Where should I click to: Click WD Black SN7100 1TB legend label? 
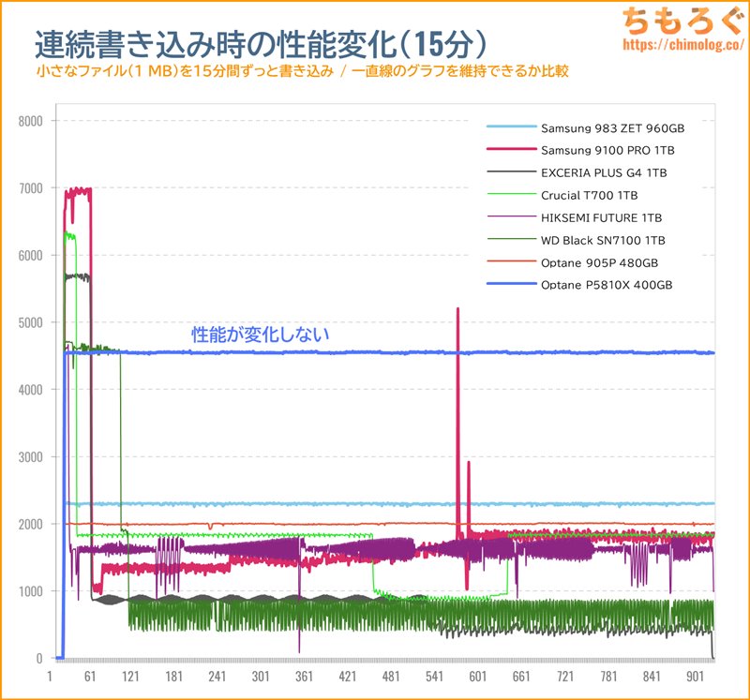coord(603,240)
